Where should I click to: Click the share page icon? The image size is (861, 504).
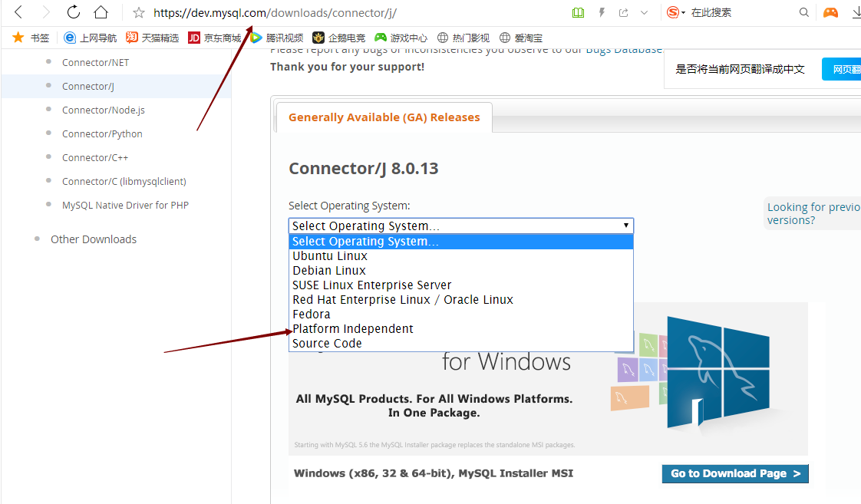coord(623,12)
